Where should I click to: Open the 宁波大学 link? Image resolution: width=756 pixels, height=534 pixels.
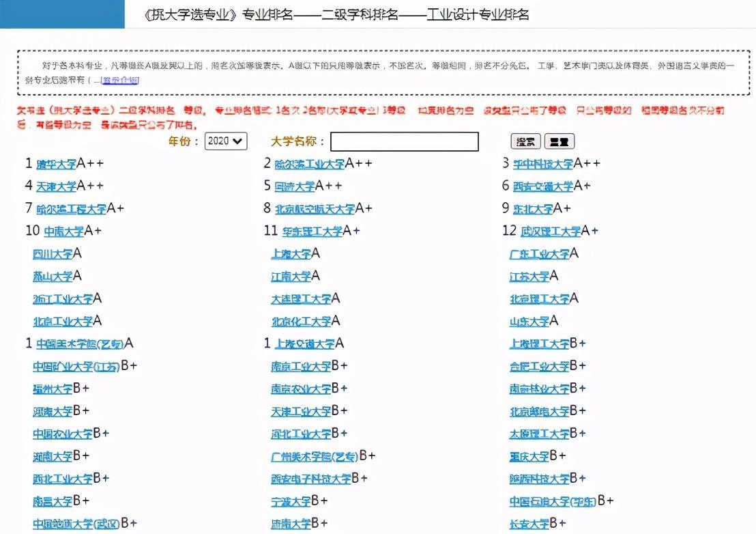(291, 502)
